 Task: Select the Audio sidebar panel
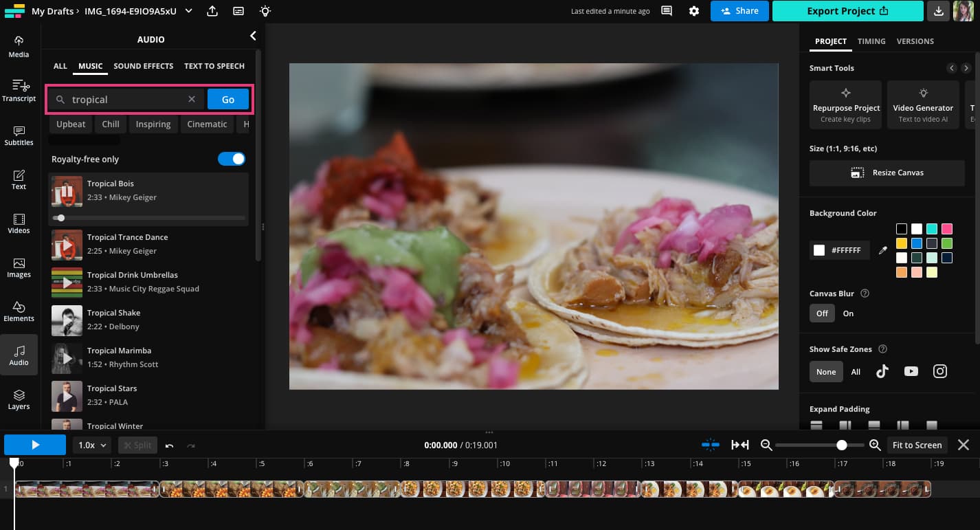[19, 355]
